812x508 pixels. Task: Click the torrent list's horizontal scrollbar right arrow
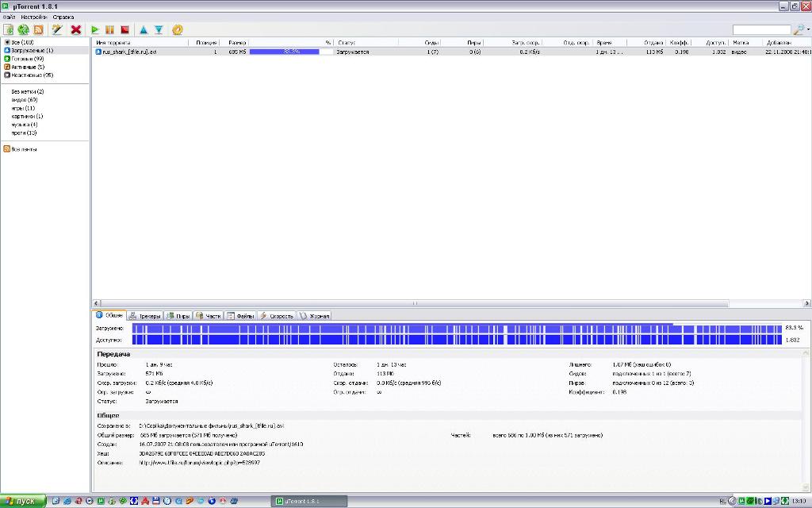806,303
